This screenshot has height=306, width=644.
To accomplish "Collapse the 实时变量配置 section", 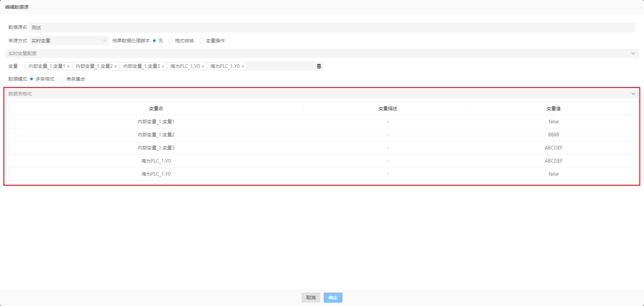I will click(x=633, y=53).
